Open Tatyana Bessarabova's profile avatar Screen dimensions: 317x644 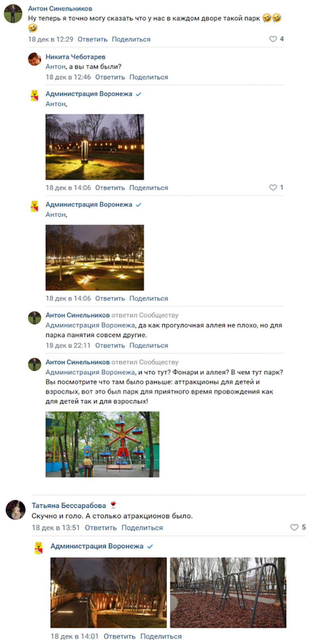pyautogui.click(x=15, y=510)
